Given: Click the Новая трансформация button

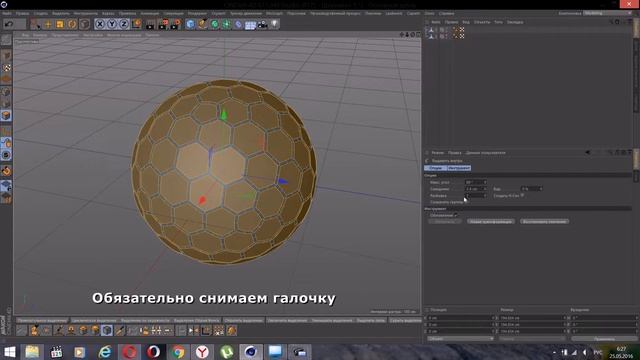Looking at the screenshot, I should click(491, 222).
